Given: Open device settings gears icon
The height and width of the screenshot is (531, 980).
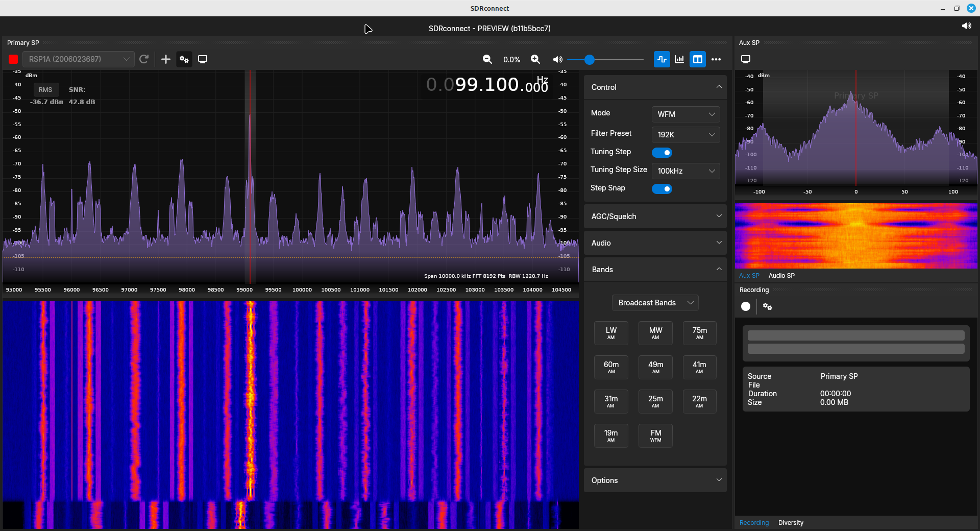Looking at the screenshot, I should (x=184, y=59).
